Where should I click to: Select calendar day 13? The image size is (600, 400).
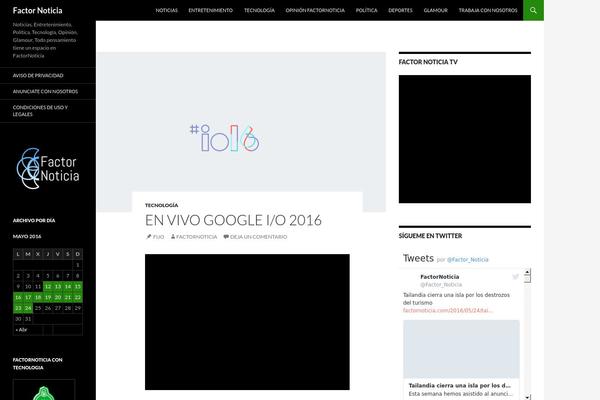58,286
